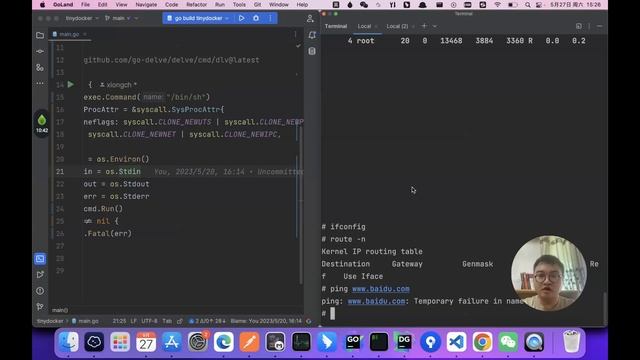Viewport: 640px width, 360px height.
Task: Click the Blame annotation in status bar
Action: pyautogui.click(x=266, y=321)
